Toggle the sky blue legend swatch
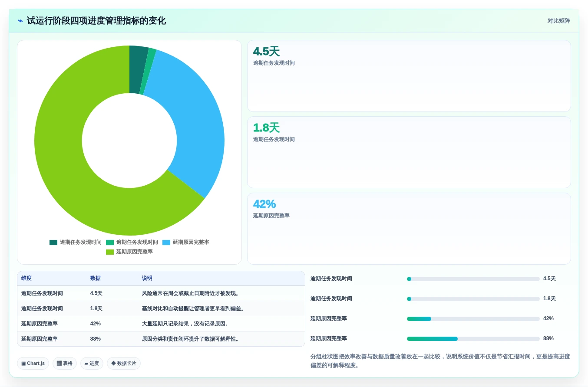The width and height of the screenshot is (588, 387). [x=166, y=243]
